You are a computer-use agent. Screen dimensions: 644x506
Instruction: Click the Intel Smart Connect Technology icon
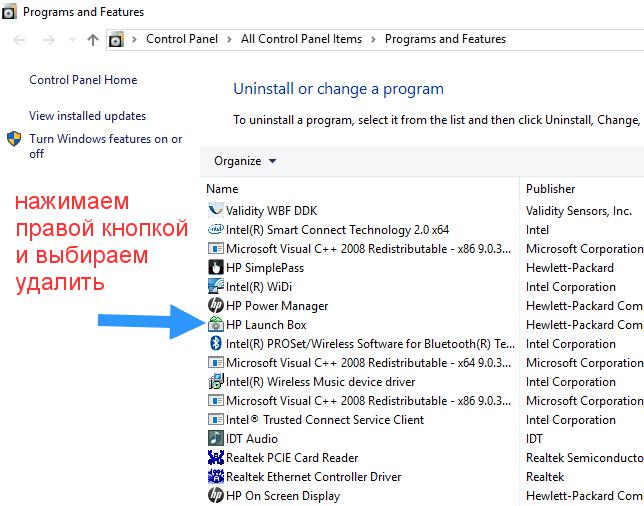tap(216, 229)
